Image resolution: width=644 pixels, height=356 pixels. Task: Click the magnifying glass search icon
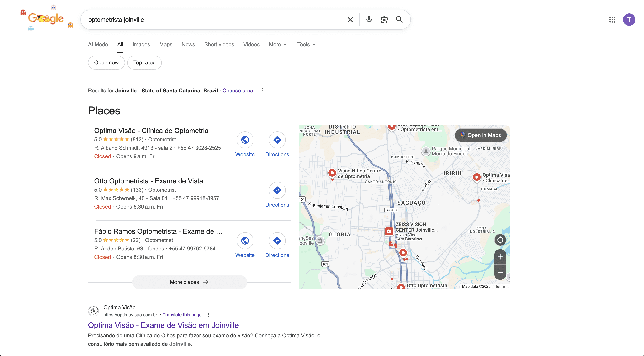[x=399, y=20]
